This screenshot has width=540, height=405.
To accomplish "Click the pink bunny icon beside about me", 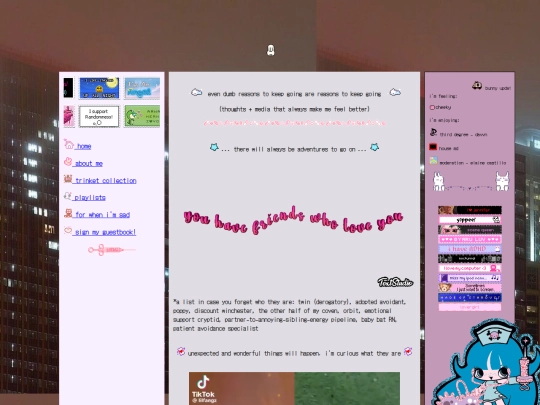I will pos(68,162).
